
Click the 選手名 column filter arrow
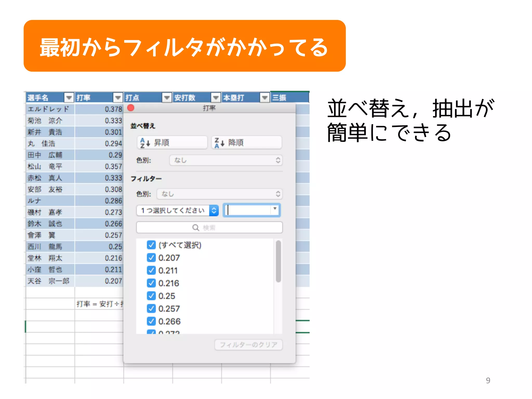click(x=69, y=98)
